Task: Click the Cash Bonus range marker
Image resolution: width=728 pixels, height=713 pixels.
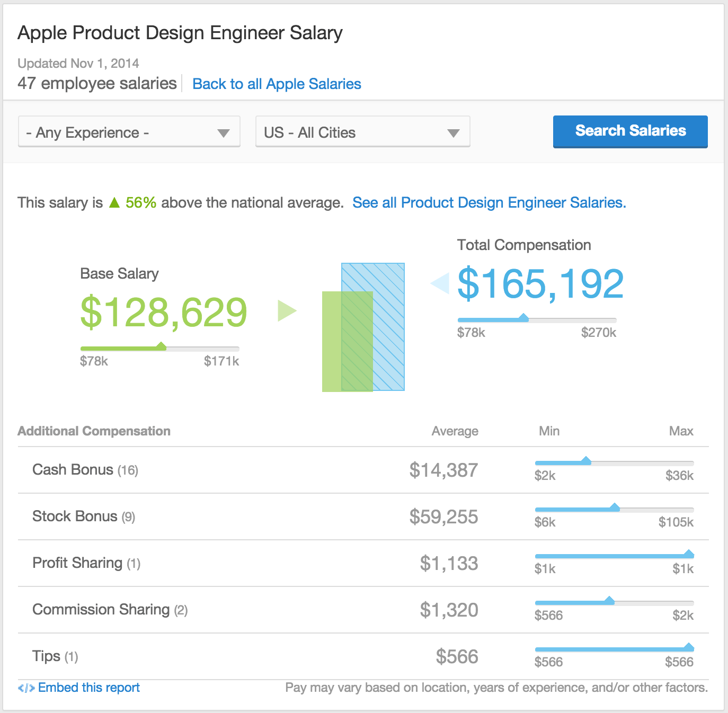Action: (585, 461)
